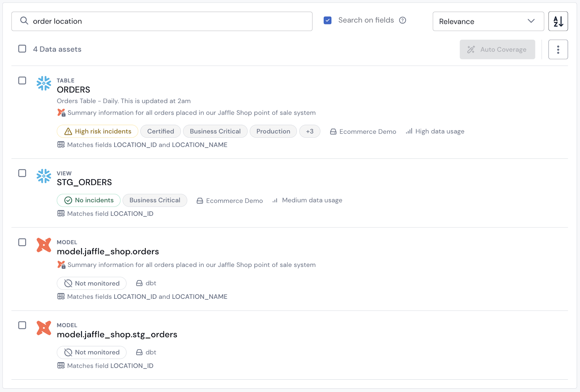Viewport: 580px width, 392px height.
Task: Click the alphabetical sort icon
Action: coord(558,21)
